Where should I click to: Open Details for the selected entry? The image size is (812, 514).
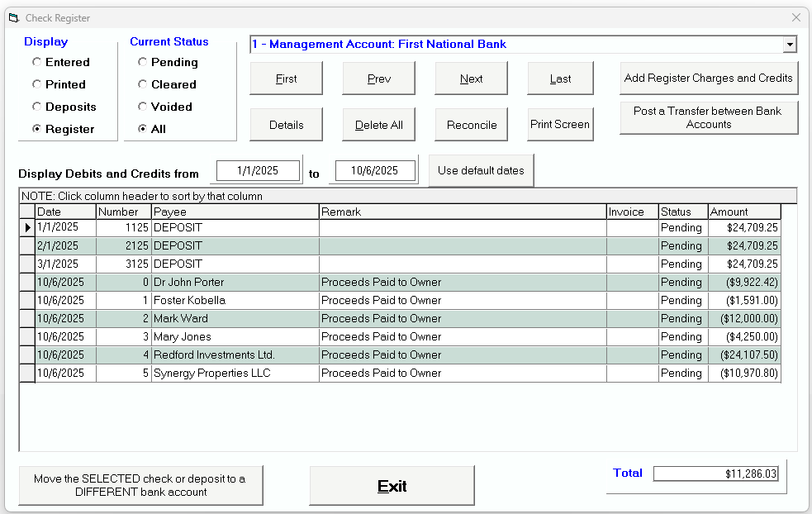tap(286, 124)
